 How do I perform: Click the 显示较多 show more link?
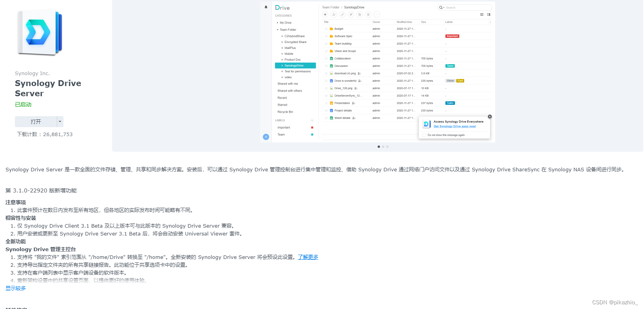pyautogui.click(x=16, y=288)
